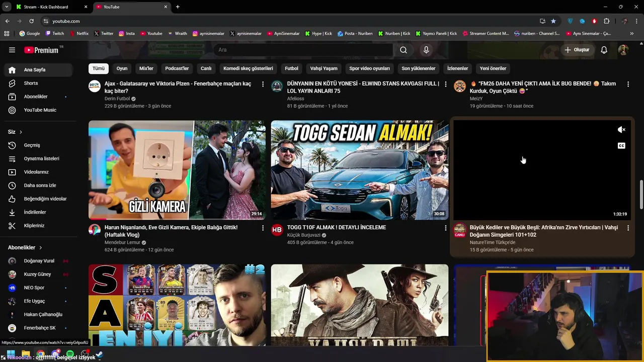Open Kliplerin­iz in sidebar
This screenshot has height=362, width=644.
[x=38, y=226]
